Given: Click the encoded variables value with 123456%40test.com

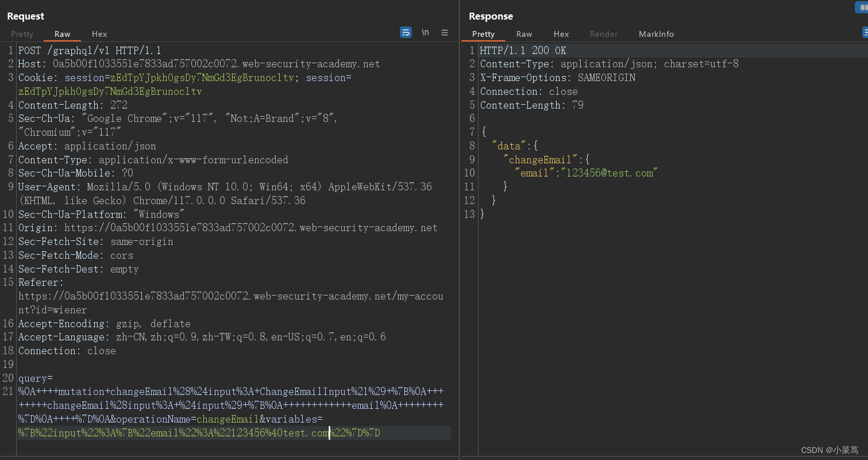Looking at the screenshot, I should point(199,433).
